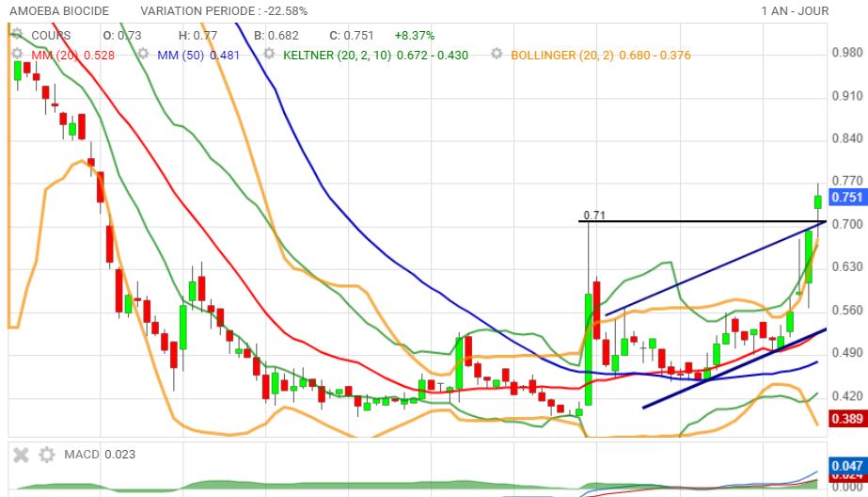Click the +8.37% change value
Image resolution: width=868 pixels, height=497 pixels.
[x=414, y=36]
